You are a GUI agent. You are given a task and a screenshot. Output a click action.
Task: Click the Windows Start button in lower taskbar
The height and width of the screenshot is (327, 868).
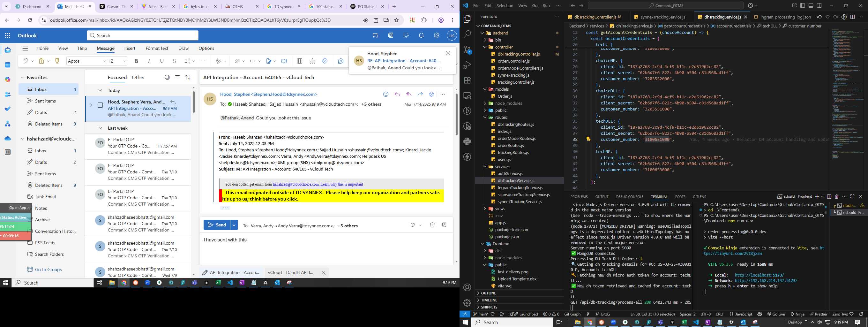point(465,322)
